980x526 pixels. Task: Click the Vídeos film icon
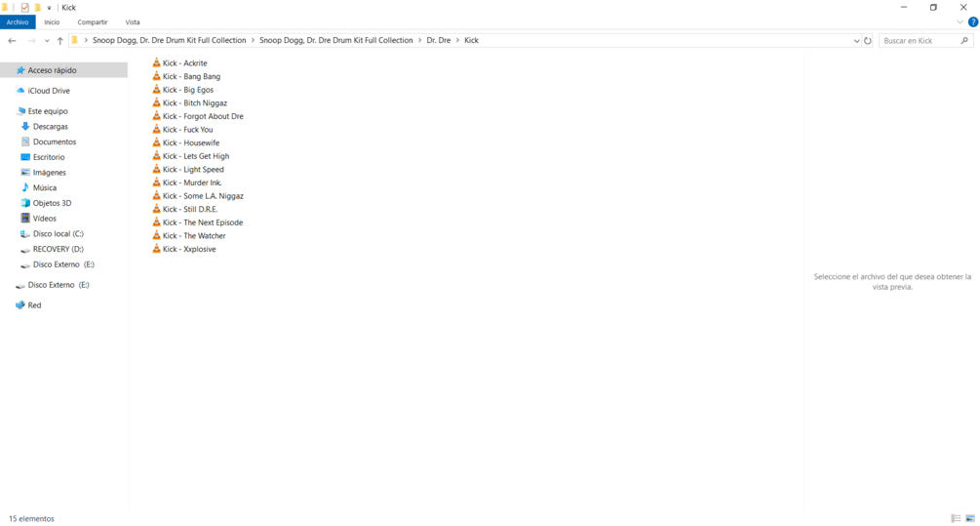tap(25, 219)
